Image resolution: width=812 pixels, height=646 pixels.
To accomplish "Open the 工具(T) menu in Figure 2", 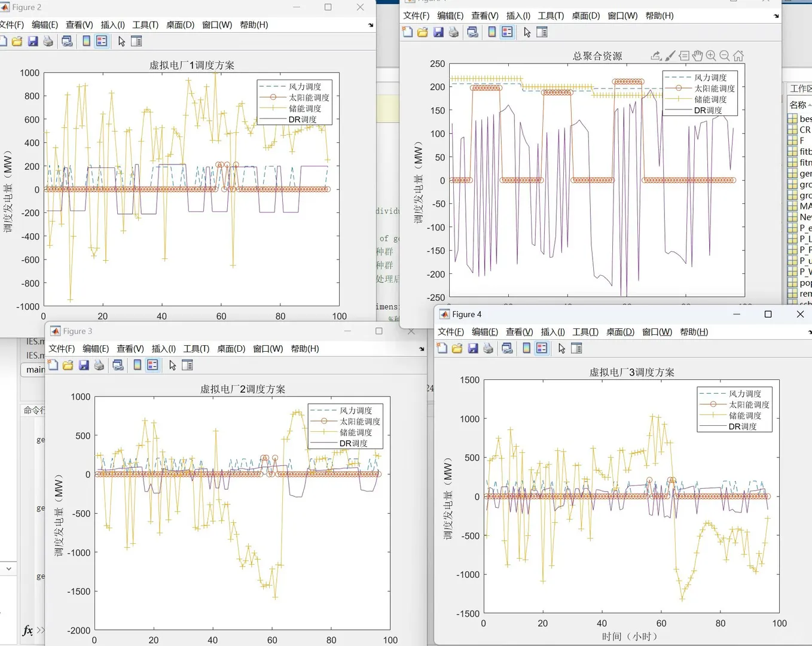I will [x=145, y=25].
